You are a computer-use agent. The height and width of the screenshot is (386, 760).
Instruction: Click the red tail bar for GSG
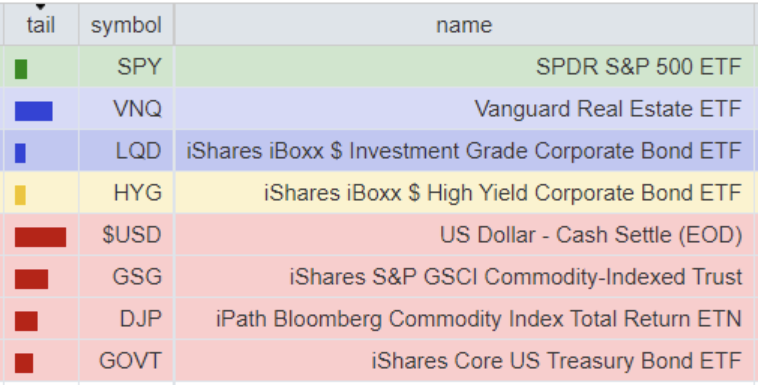point(32,279)
